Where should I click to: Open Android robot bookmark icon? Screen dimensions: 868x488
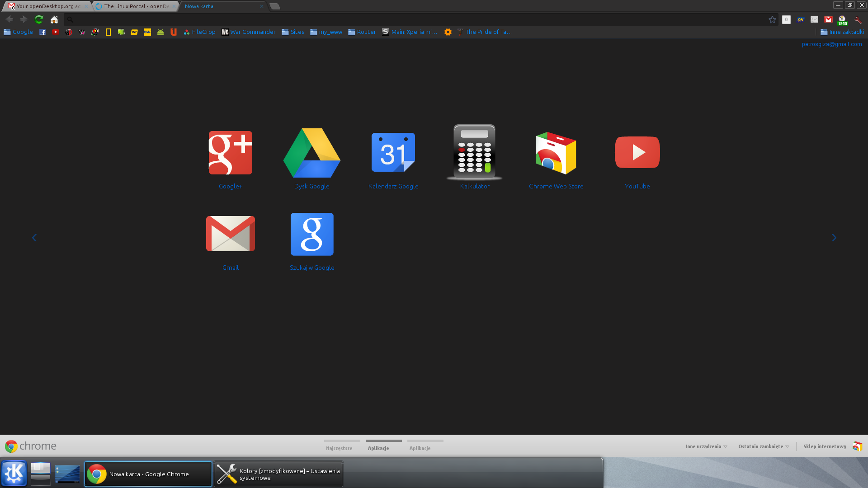click(x=160, y=32)
